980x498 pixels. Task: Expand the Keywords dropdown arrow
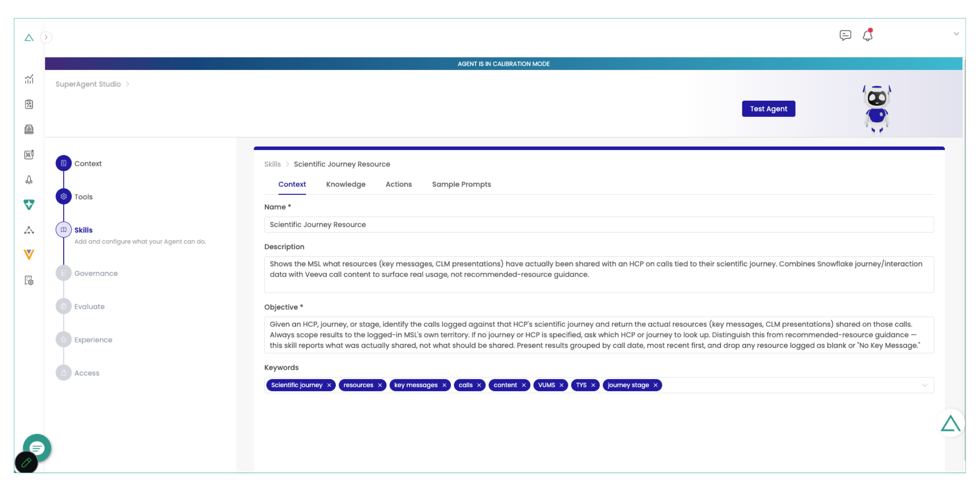pos(924,385)
